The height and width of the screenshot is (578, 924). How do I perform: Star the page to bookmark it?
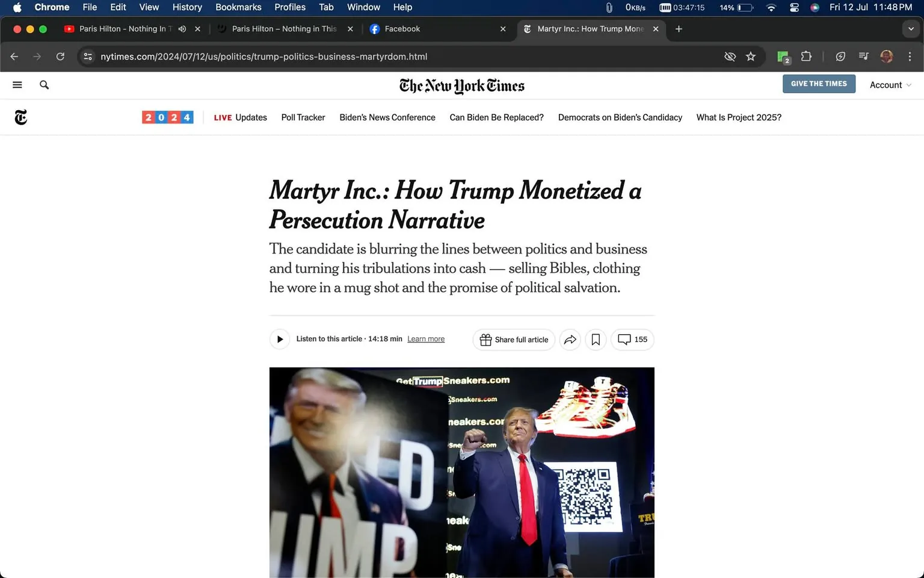(x=751, y=56)
